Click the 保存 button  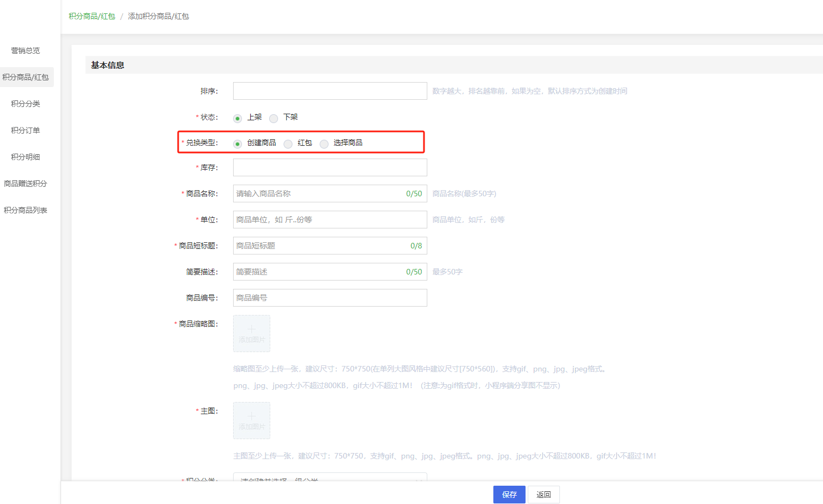coord(509,495)
